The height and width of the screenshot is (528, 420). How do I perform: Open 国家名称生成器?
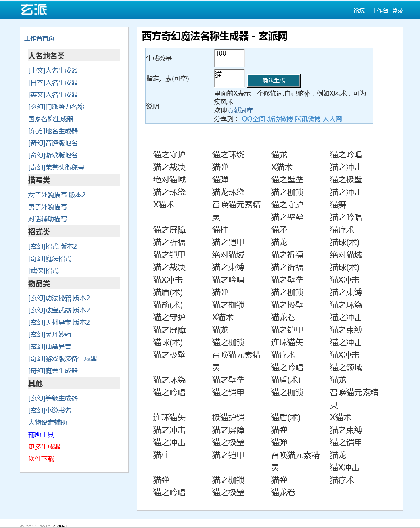pos(51,119)
